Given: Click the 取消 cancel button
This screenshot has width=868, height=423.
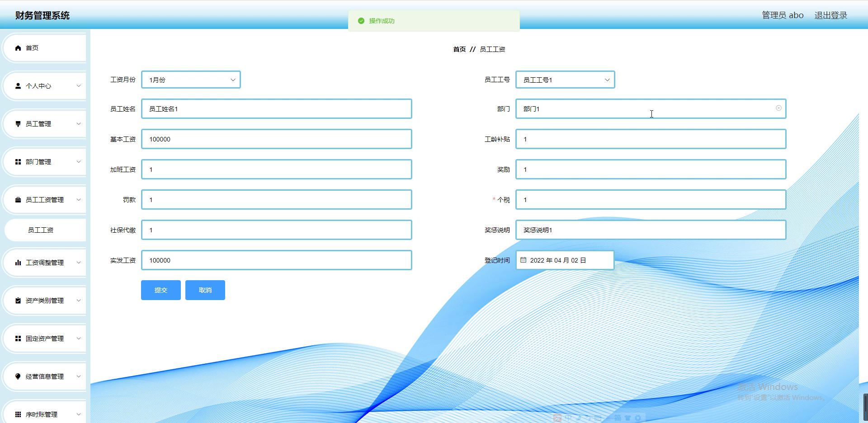Looking at the screenshot, I should [205, 290].
